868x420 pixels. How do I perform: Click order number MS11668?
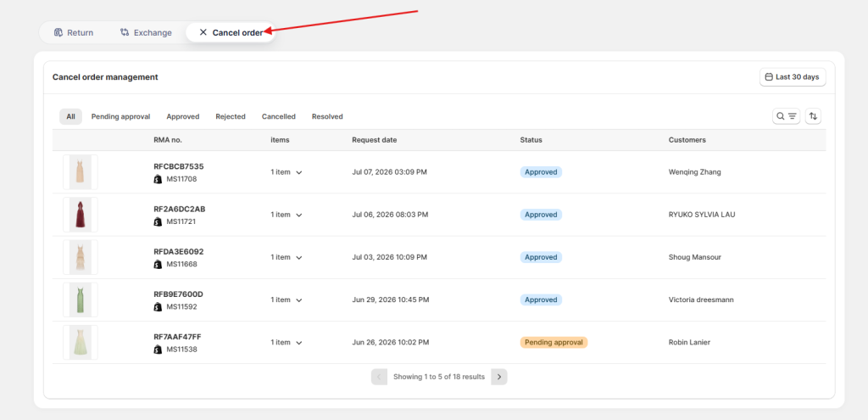pos(181,264)
